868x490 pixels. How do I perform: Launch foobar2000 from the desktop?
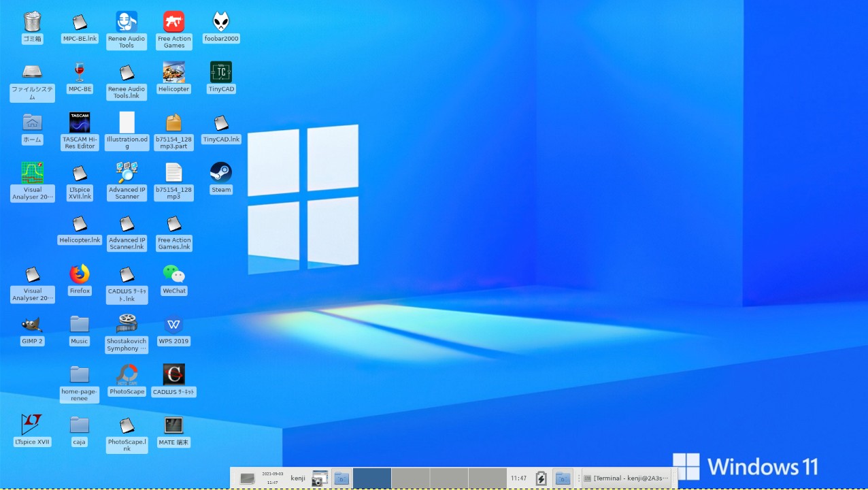[x=220, y=20]
